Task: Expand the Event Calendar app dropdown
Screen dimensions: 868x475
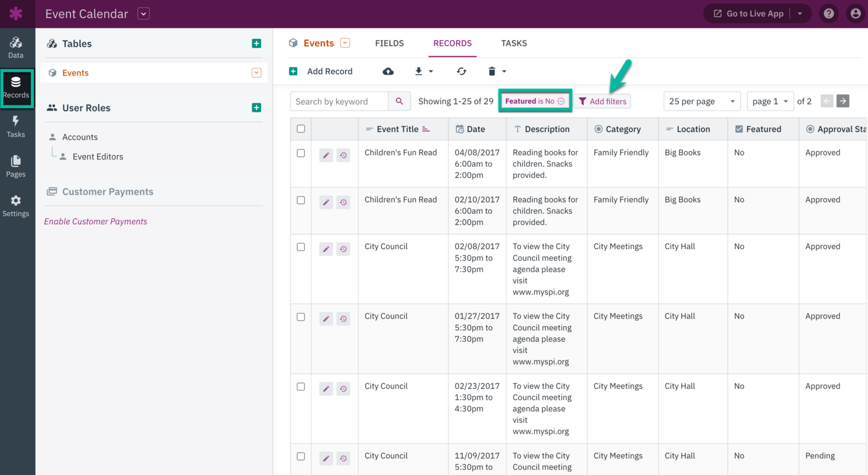Action: pyautogui.click(x=144, y=13)
